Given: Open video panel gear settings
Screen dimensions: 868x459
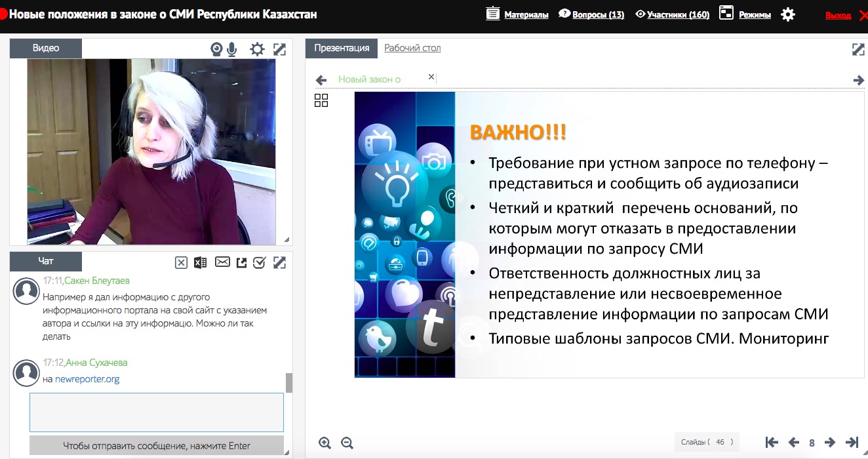Looking at the screenshot, I should click(257, 49).
